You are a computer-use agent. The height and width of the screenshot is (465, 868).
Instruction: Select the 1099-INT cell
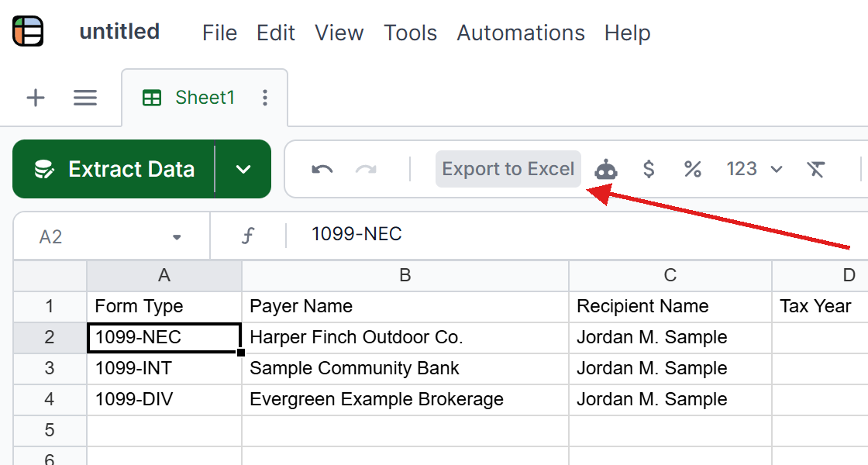click(164, 368)
